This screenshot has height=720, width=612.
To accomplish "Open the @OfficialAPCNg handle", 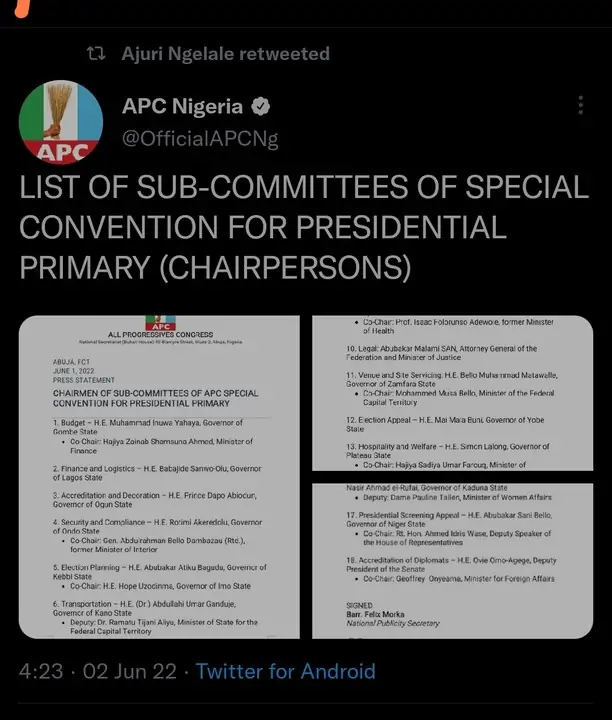I will coord(200,140).
